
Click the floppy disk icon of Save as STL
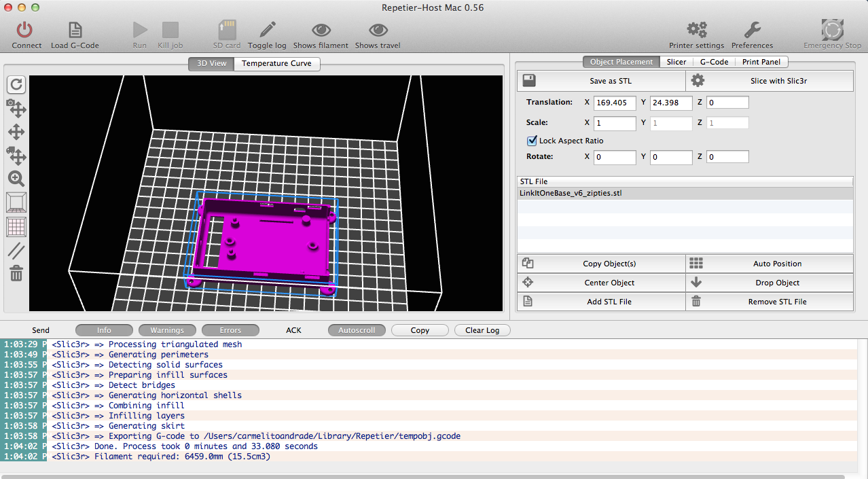pyautogui.click(x=529, y=81)
